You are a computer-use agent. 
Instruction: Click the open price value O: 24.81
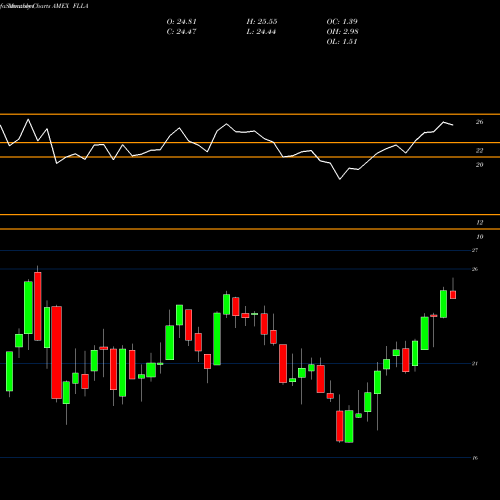tap(181, 22)
